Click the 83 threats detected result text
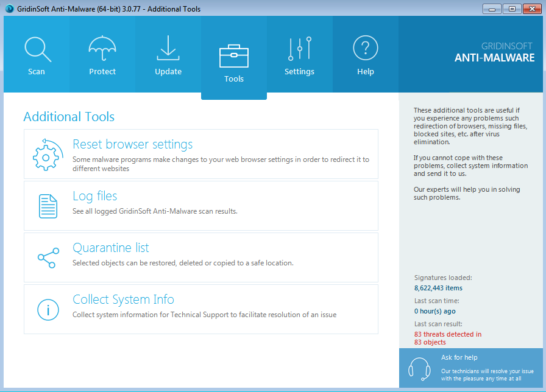Screen dimensions: 546x392 [x=447, y=334]
